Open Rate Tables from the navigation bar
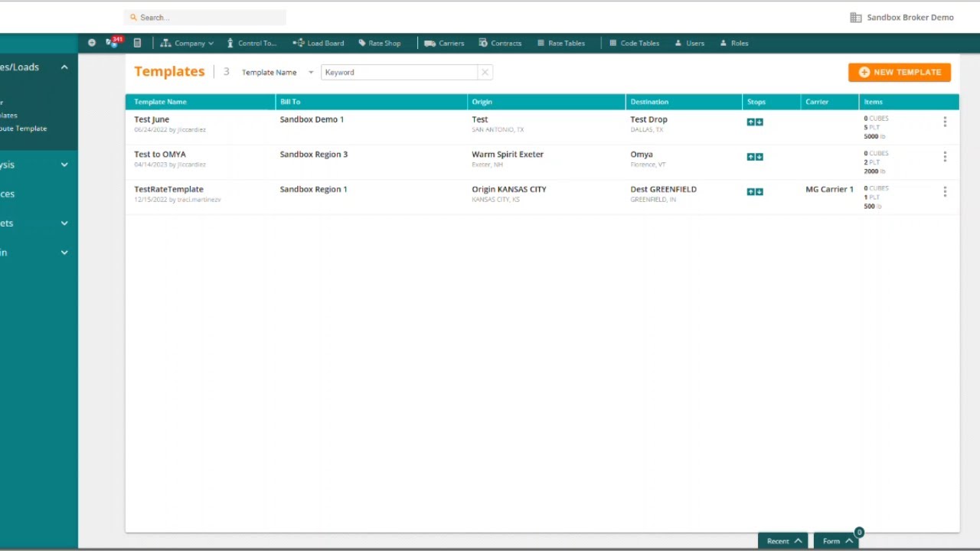This screenshot has width=980, height=551. [x=561, y=43]
